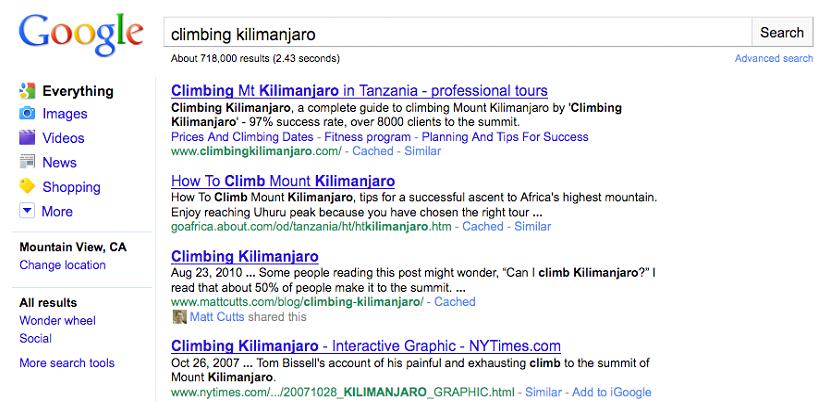The height and width of the screenshot is (418, 824).
Task: Click the purple Videos icon
Action: [27, 137]
